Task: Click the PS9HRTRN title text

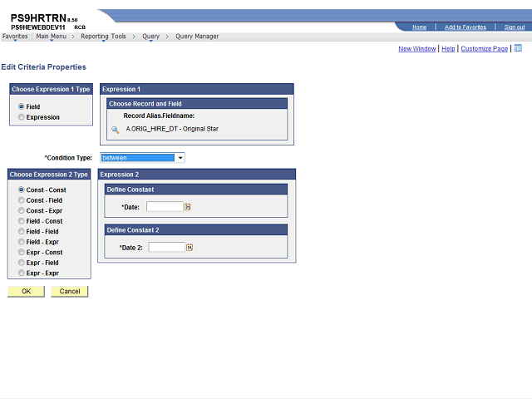Action: [38, 17]
